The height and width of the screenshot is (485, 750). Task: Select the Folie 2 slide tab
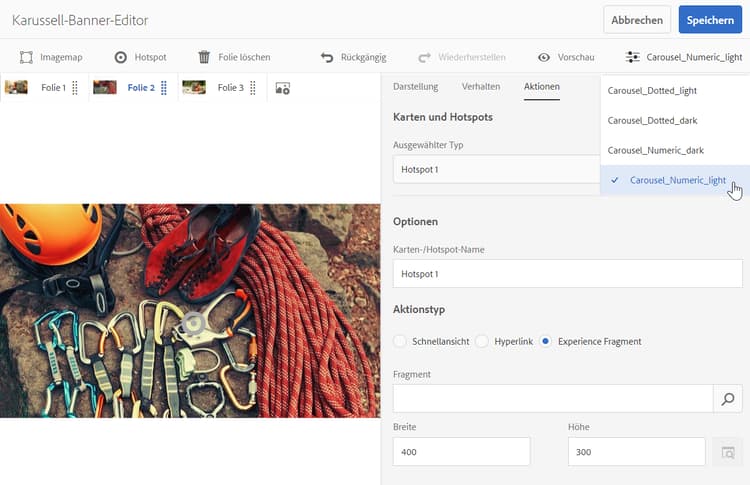click(131, 88)
